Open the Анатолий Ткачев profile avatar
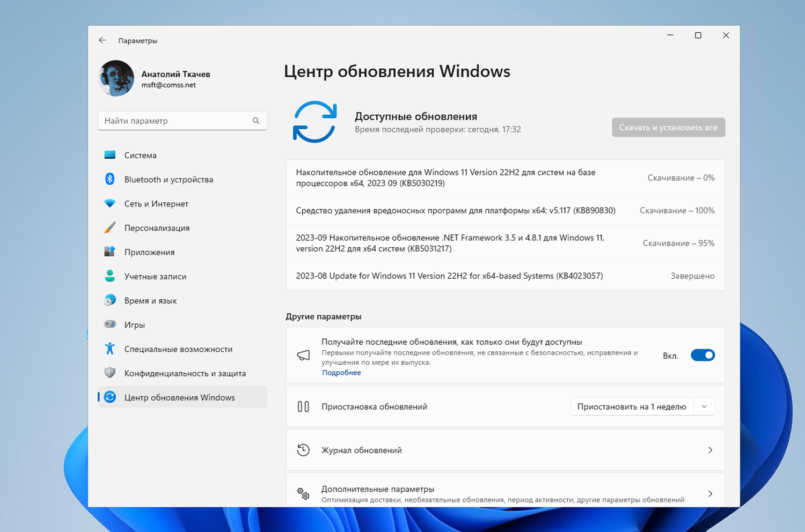805x532 pixels. (116, 78)
